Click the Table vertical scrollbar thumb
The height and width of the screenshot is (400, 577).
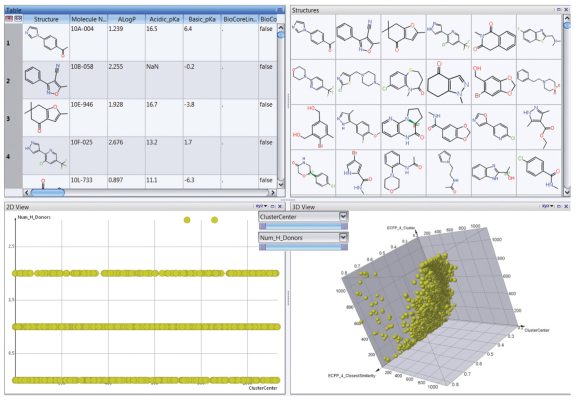[281, 35]
